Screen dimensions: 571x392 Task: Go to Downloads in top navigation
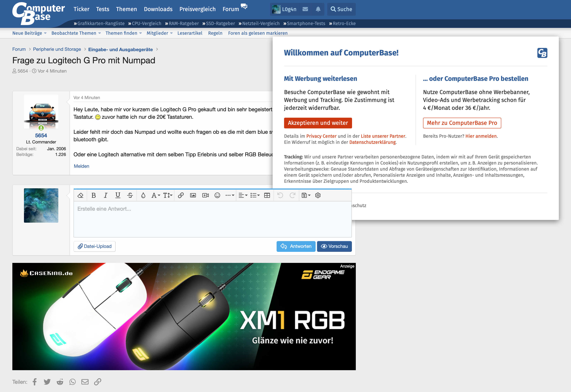pyautogui.click(x=158, y=9)
